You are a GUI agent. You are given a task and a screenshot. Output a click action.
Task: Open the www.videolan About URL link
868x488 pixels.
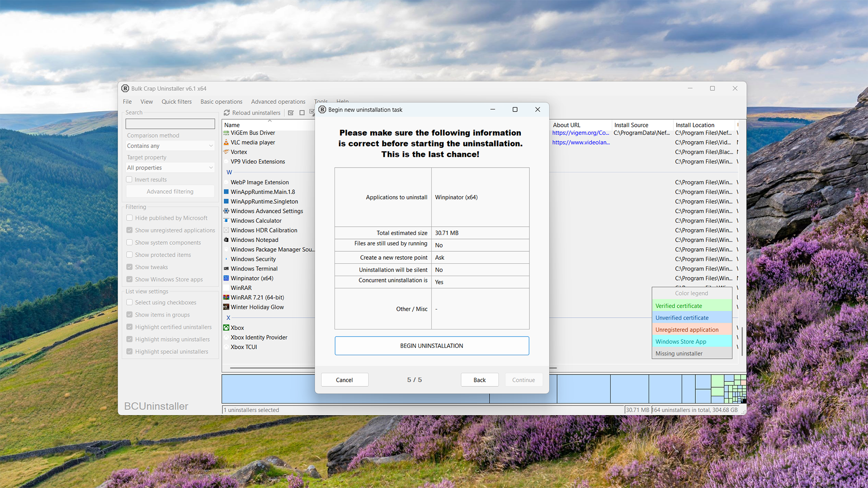point(581,142)
